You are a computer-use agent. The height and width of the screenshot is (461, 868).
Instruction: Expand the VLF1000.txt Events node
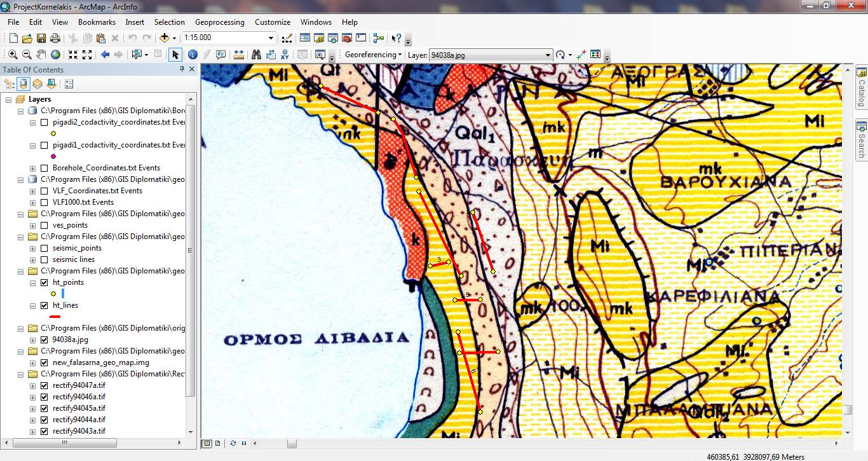click(x=33, y=202)
